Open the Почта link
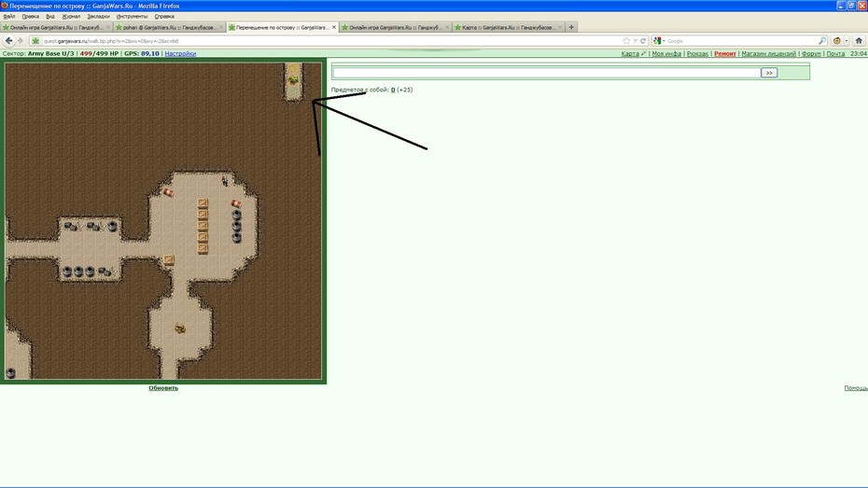 (835, 54)
